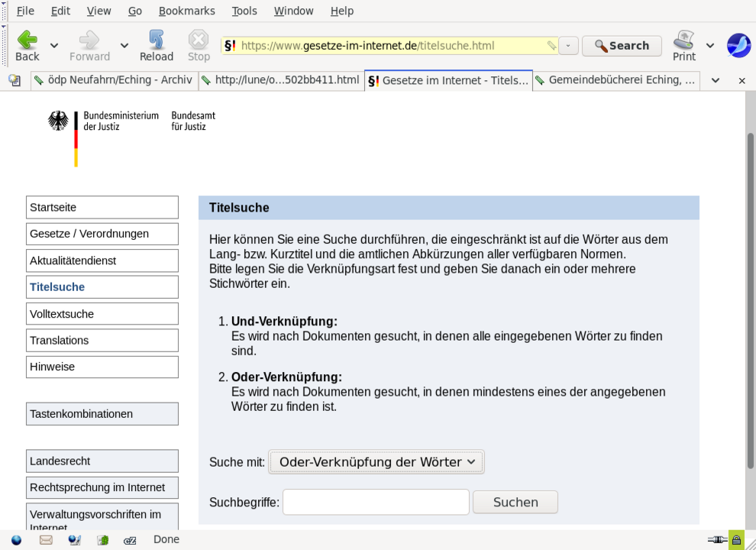756x550 pixels.
Task: Launch ChatZilla from the status bar icon
Action: 131,539
